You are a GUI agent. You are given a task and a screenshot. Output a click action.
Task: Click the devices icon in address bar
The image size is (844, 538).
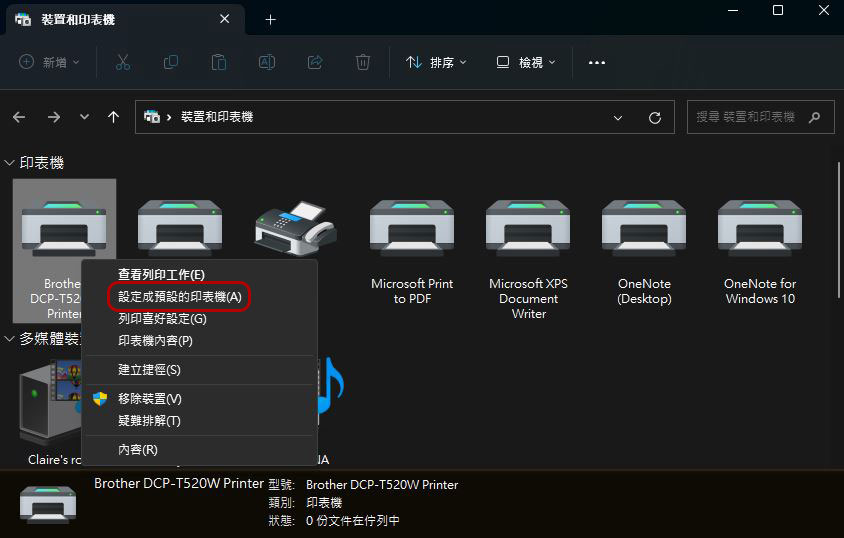click(x=152, y=117)
